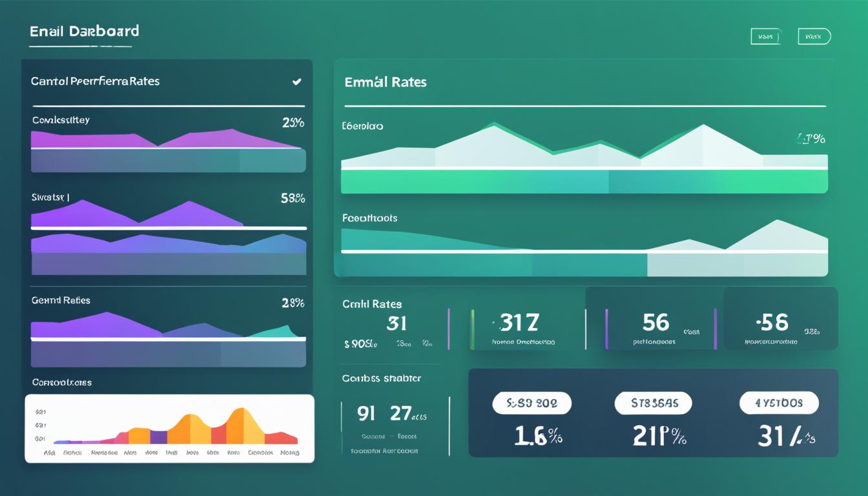The width and height of the screenshot is (868, 496).
Task: Expand the left performance rates panel title
Action: point(95,81)
